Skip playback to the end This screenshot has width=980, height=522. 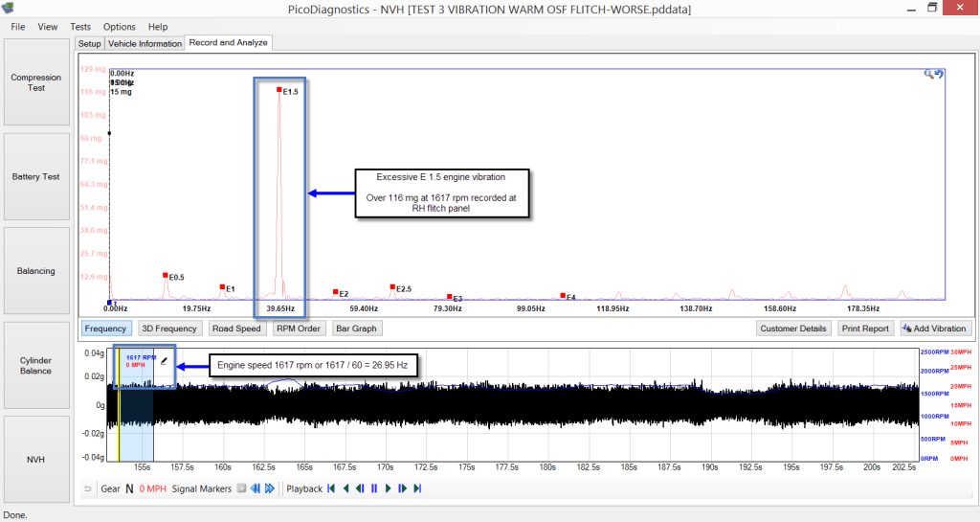tap(417, 488)
